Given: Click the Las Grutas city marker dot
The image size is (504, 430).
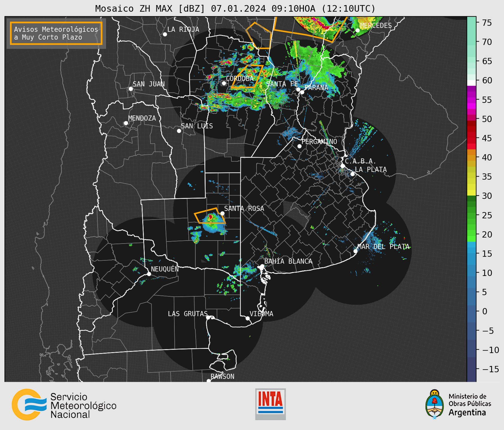Looking at the screenshot, I should tap(208, 318).
